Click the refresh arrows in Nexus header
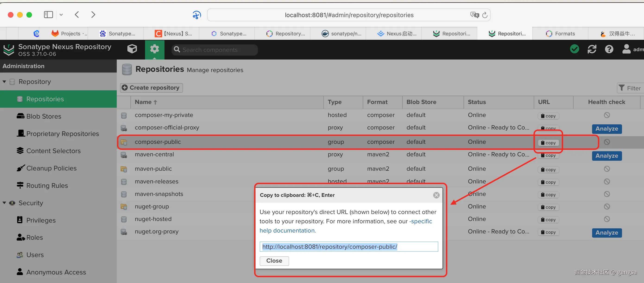 [591, 49]
